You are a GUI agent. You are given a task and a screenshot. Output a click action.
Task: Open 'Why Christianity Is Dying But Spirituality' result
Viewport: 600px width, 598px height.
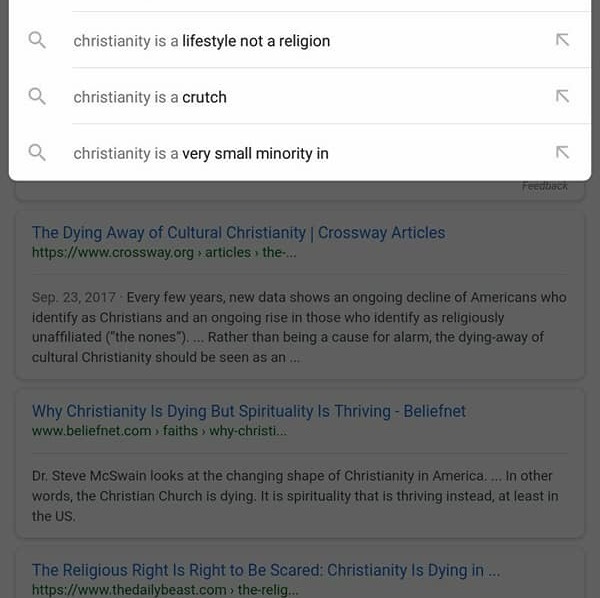click(248, 411)
